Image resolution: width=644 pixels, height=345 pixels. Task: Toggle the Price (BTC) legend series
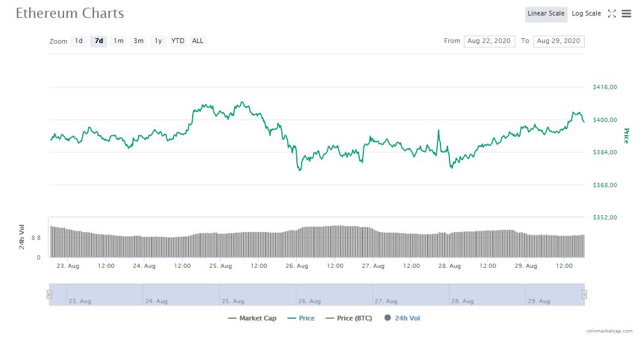click(348, 318)
